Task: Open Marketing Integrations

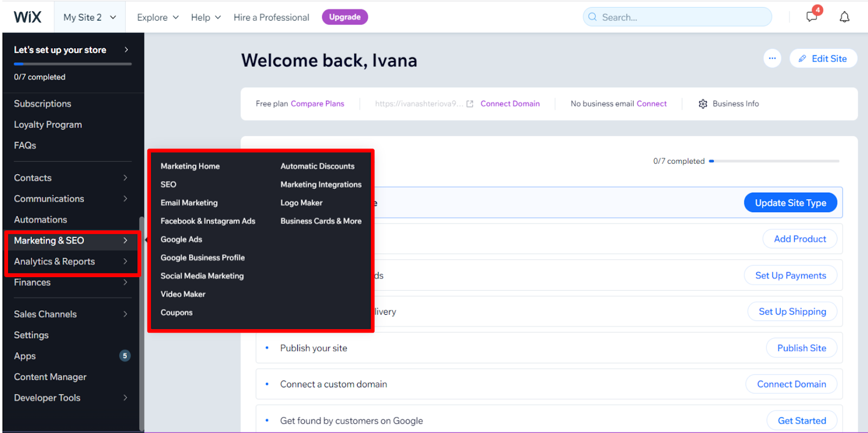Action: pyautogui.click(x=321, y=184)
